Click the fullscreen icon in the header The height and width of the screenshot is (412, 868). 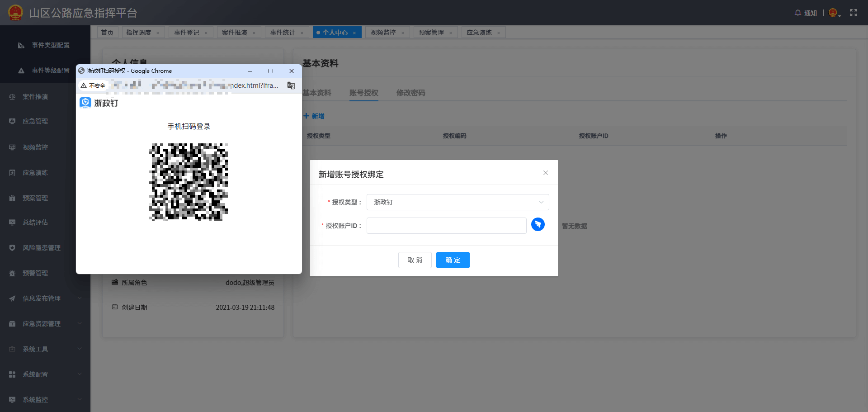854,13
